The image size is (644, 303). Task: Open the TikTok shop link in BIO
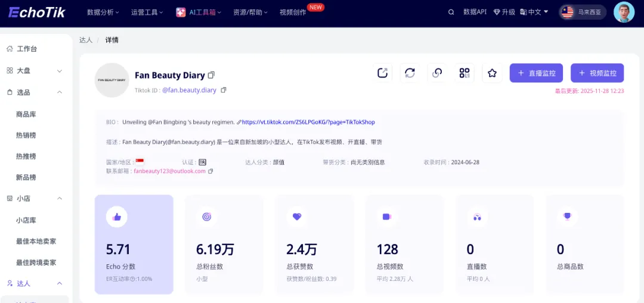(x=308, y=122)
